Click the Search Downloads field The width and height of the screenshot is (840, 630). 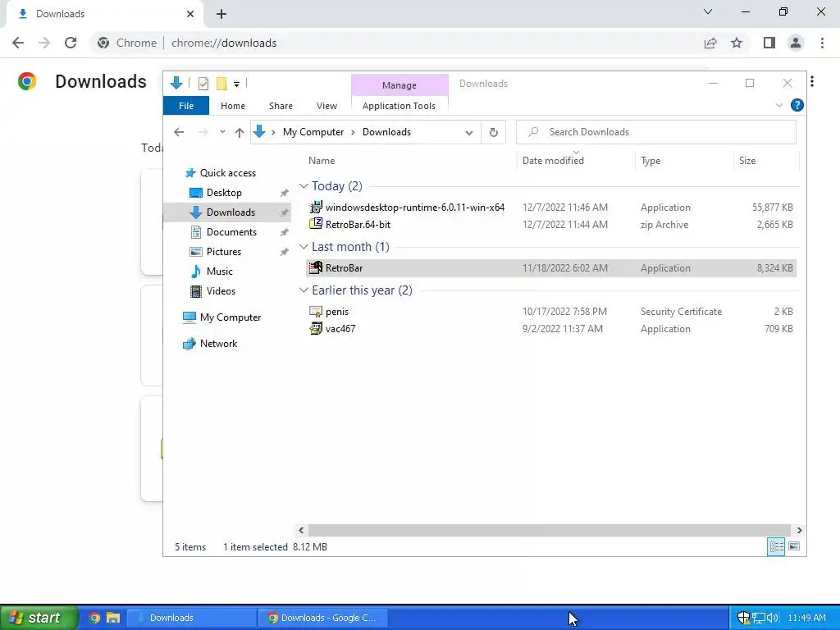click(x=655, y=132)
